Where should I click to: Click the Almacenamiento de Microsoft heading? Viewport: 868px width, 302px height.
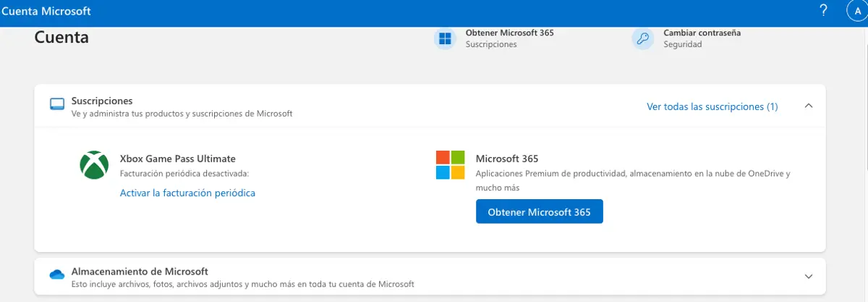(140, 272)
